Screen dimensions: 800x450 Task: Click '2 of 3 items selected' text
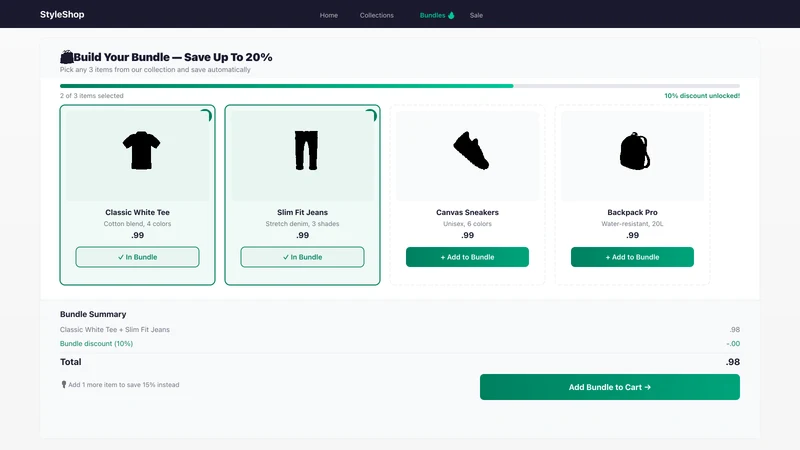(x=92, y=96)
